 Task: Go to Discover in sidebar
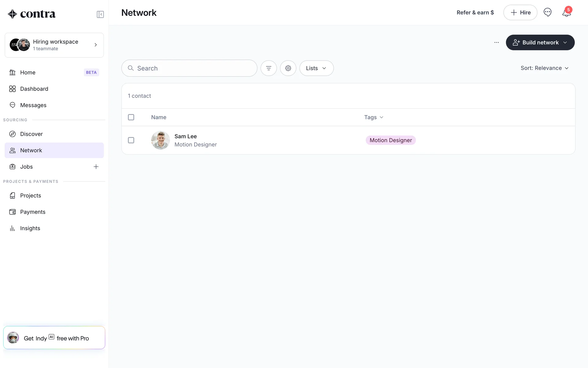click(x=31, y=134)
